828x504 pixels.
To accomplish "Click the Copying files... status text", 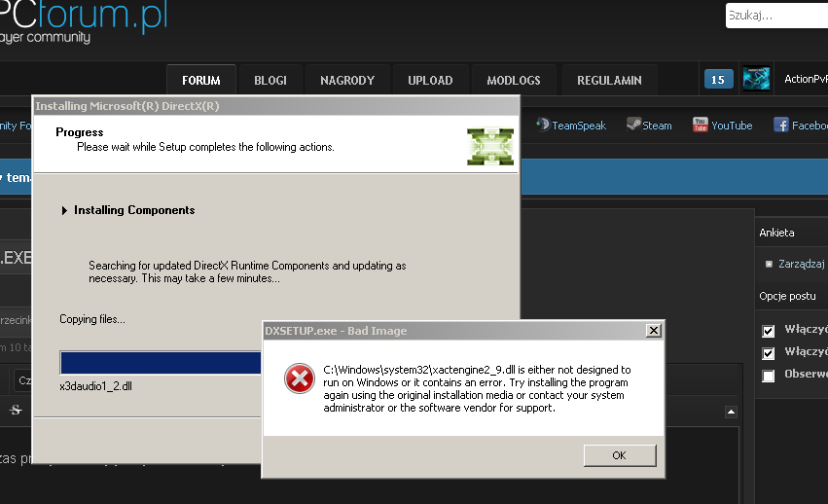I will (x=91, y=319).
